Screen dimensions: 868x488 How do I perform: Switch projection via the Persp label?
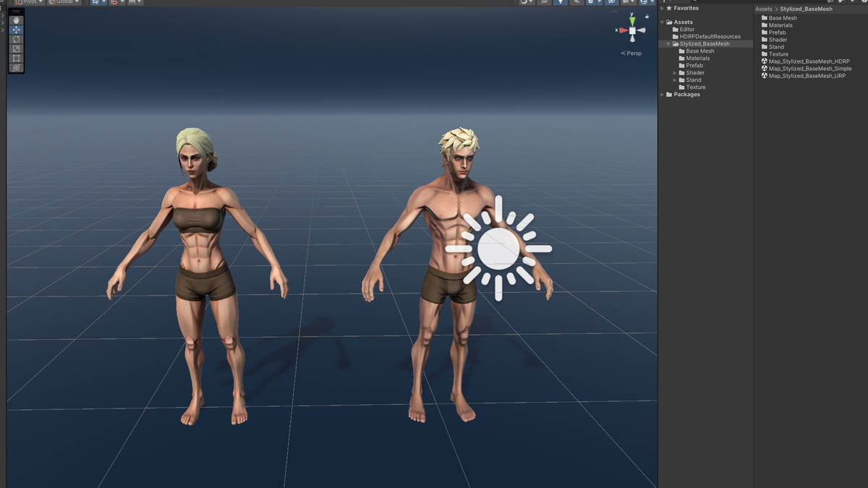(x=631, y=53)
